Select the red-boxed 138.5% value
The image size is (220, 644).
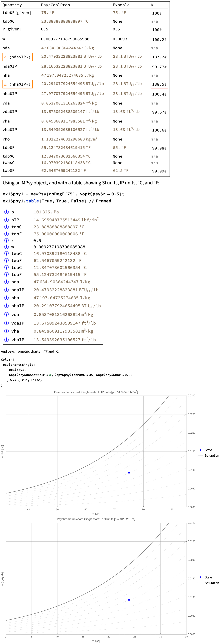tap(159, 84)
